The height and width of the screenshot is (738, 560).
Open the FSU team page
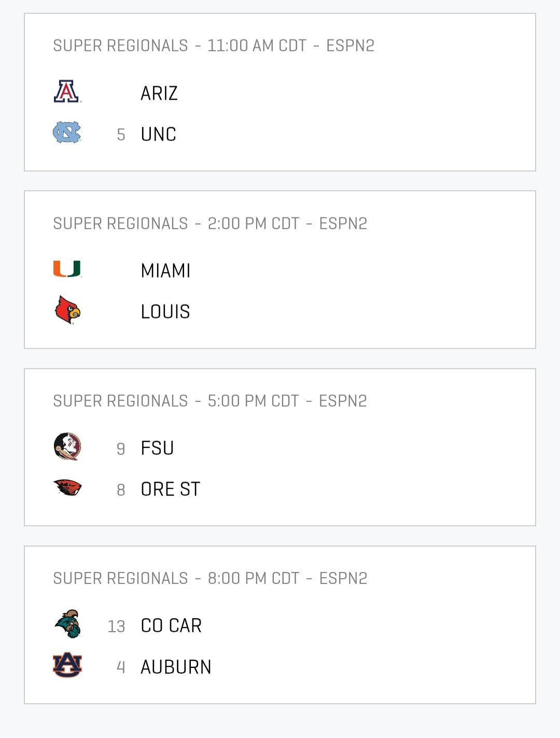coord(157,448)
